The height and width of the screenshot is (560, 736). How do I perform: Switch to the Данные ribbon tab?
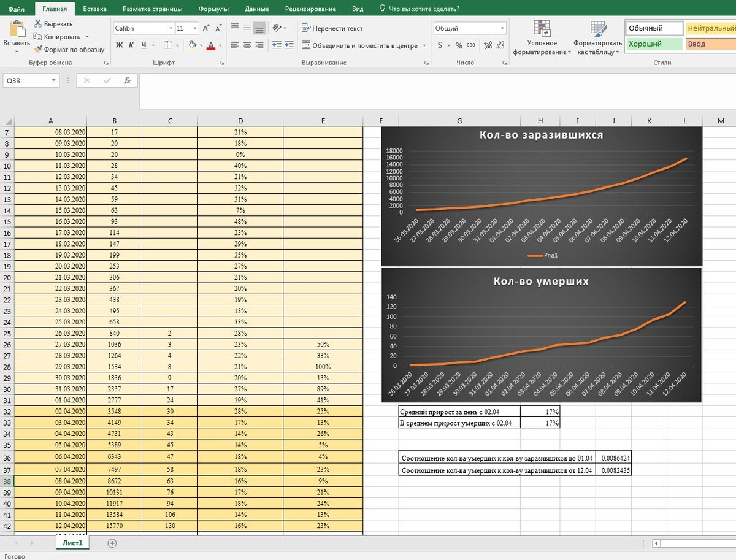pyautogui.click(x=256, y=9)
